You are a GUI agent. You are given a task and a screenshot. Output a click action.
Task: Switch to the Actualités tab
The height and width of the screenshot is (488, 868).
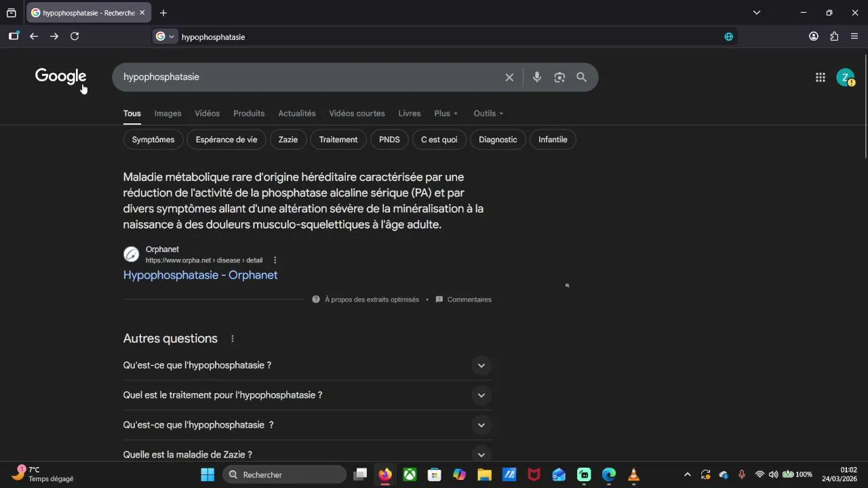pos(297,113)
